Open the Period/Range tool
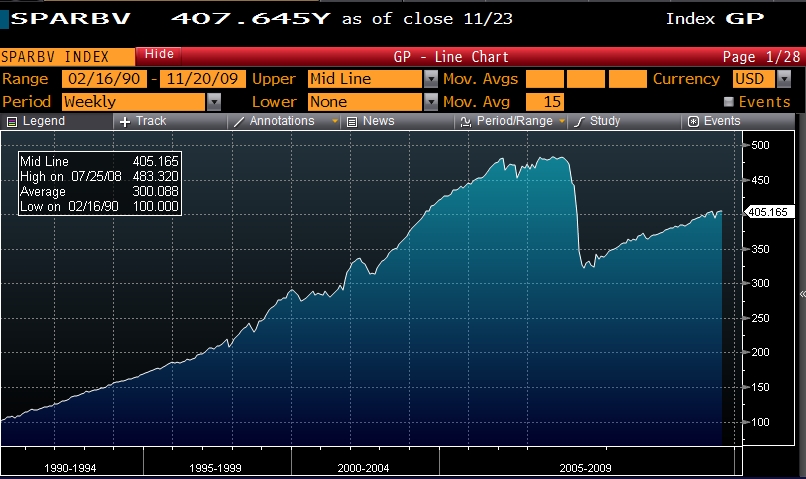The height and width of the screenshot is (479, 806). 466,121
